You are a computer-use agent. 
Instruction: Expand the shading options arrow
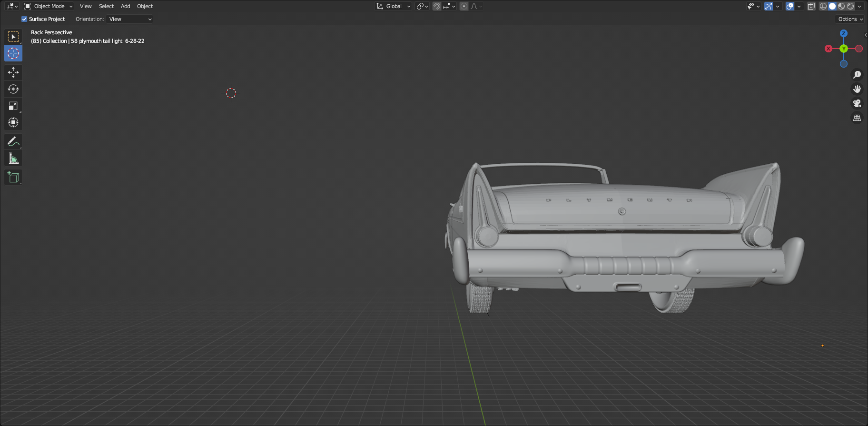click(x=859, y=6)
